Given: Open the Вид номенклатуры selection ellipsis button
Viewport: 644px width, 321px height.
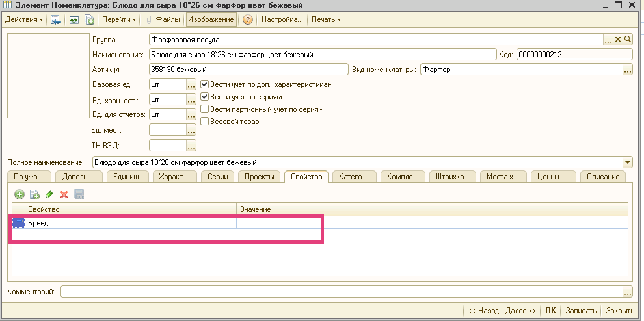Looking at the screenshot, I should pos(627,70).
